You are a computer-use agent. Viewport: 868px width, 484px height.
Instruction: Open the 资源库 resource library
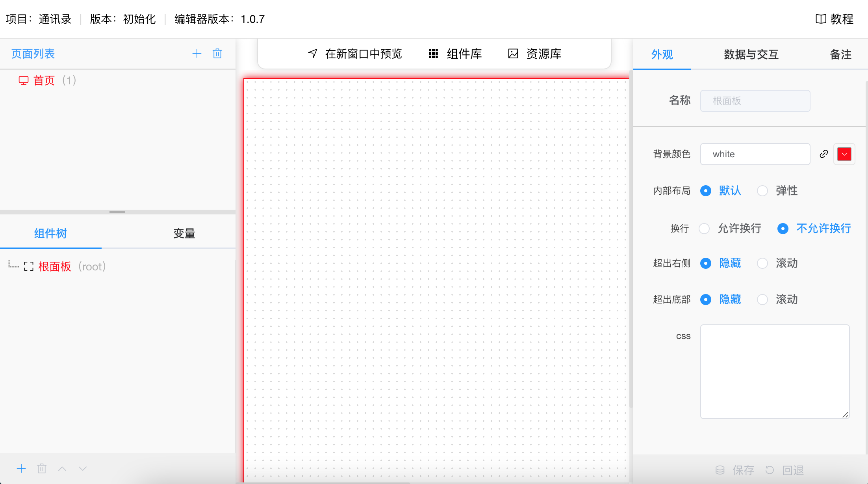(535, 54)
